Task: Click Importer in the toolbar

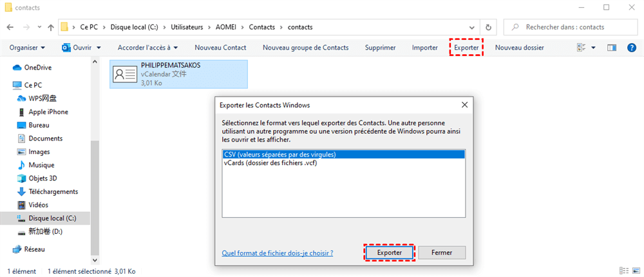Action: [x=425, y=48]
